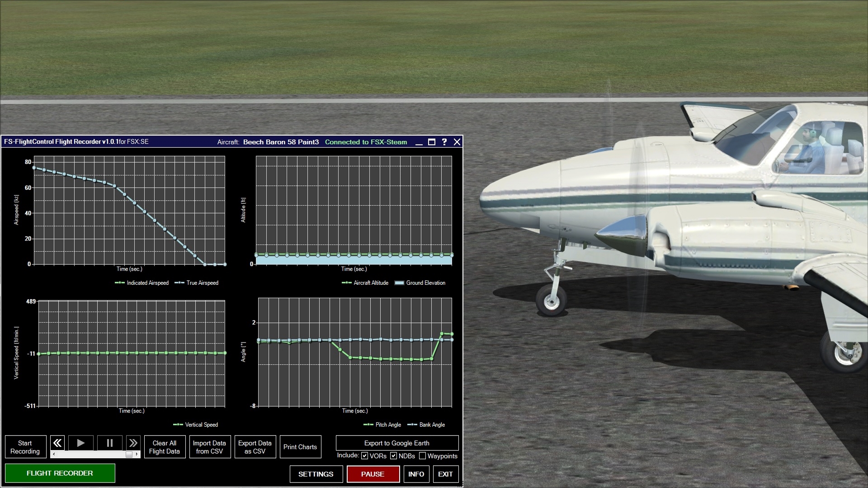The image size is (868, 488).
Task: Click the Import Data from CSV control
Action: click(x=210, y=446)
